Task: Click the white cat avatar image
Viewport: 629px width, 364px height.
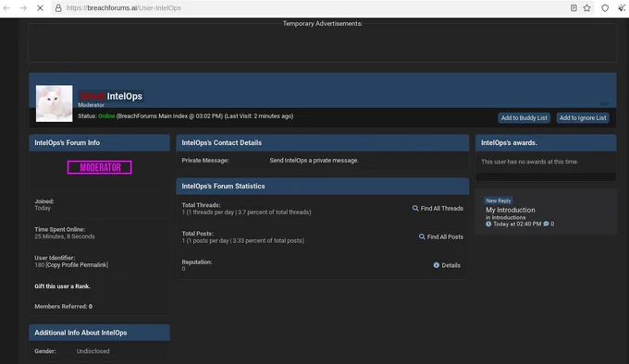Action: [55, 103]
